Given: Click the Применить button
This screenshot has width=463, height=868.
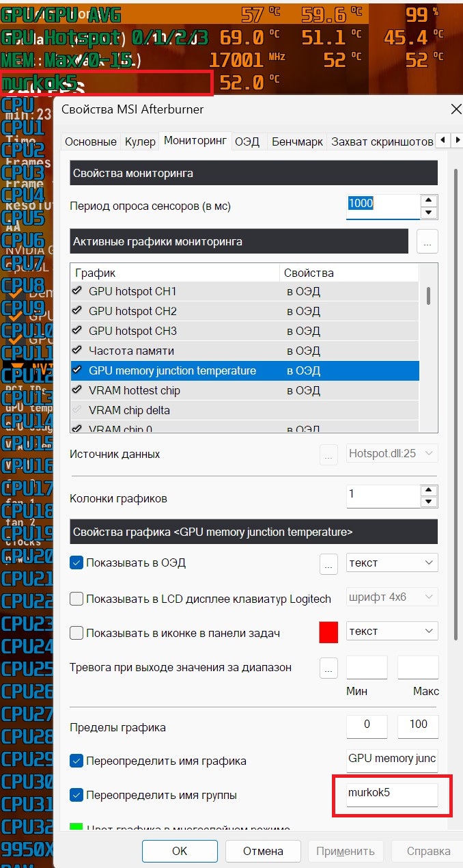Looking at the screenshot, I should (x=346, y=851).
